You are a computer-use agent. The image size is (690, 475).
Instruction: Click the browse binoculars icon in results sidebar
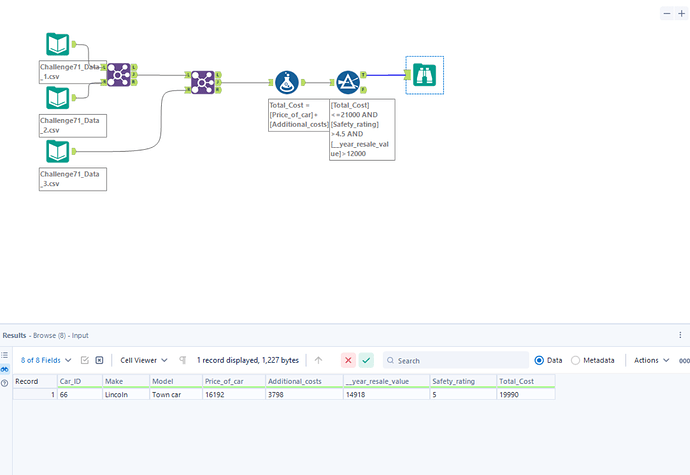pyautogui.click(x=4, y=369)
